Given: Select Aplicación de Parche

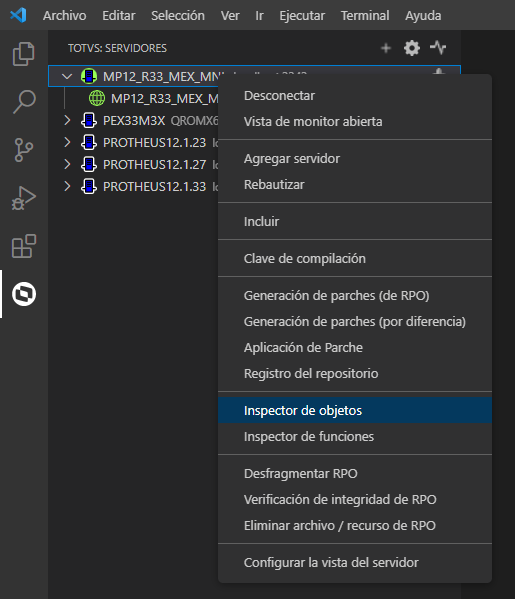Looking at the screenshot, I should [355, 348].
